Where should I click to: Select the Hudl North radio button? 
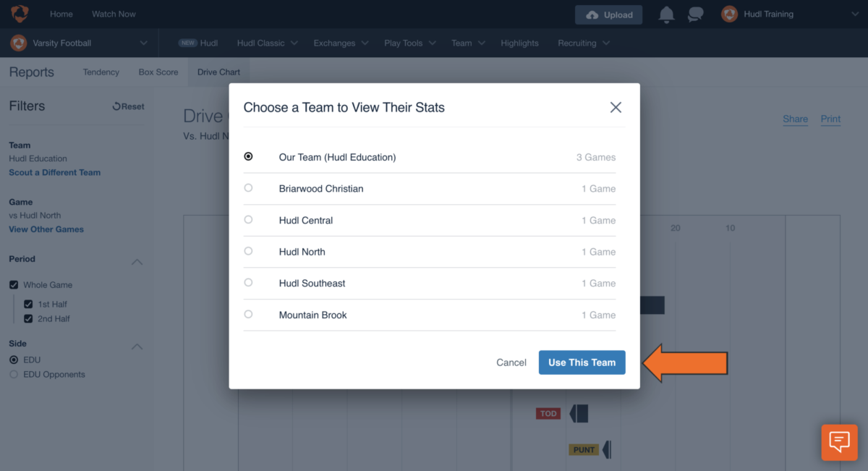(248, 252)
